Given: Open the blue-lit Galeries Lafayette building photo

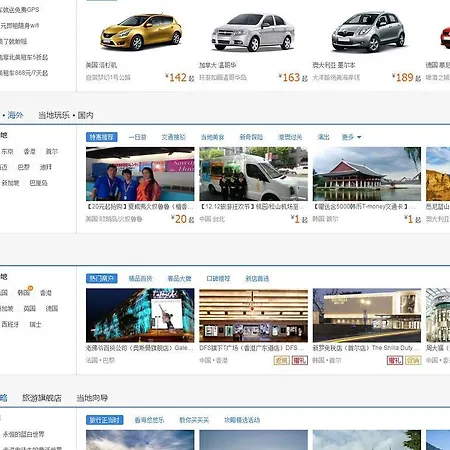Looking at the screenshot, I should (140, 315).
